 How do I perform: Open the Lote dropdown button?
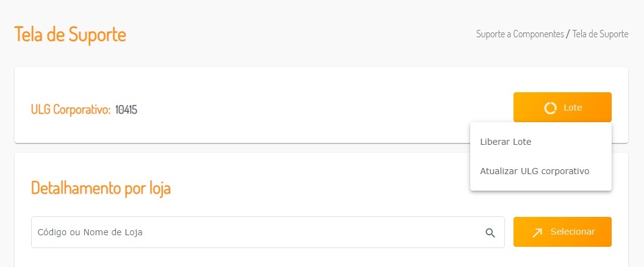coord(562,108)
